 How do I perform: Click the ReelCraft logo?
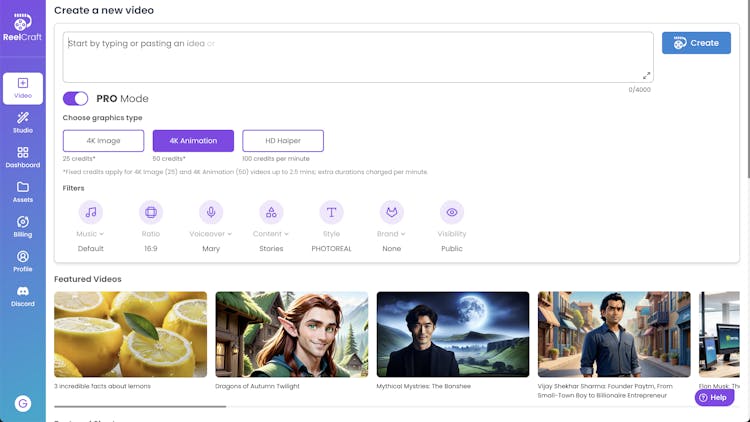tap(22, 27)
